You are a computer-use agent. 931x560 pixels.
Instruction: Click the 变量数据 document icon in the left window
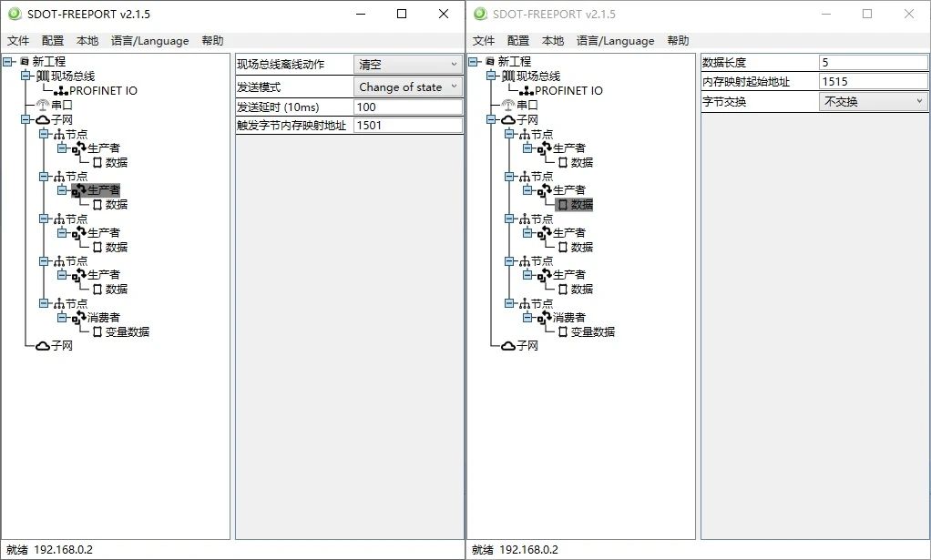tap(97, 331)
